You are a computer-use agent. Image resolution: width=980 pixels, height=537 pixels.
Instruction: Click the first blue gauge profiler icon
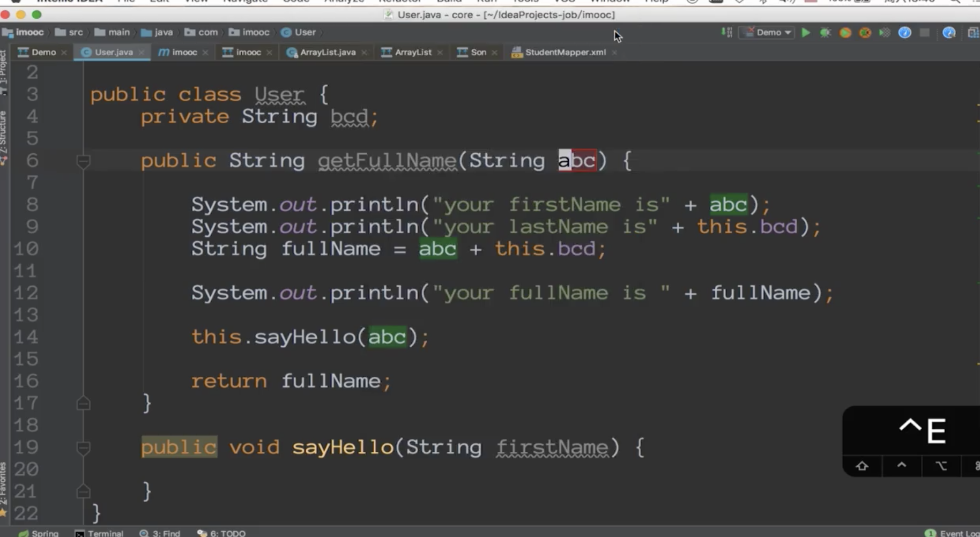[904, 33]
